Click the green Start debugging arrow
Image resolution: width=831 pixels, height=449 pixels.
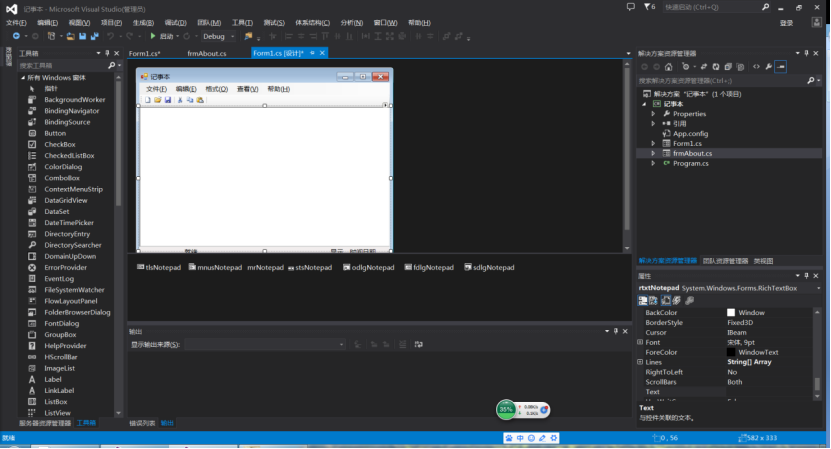[153, 36]
